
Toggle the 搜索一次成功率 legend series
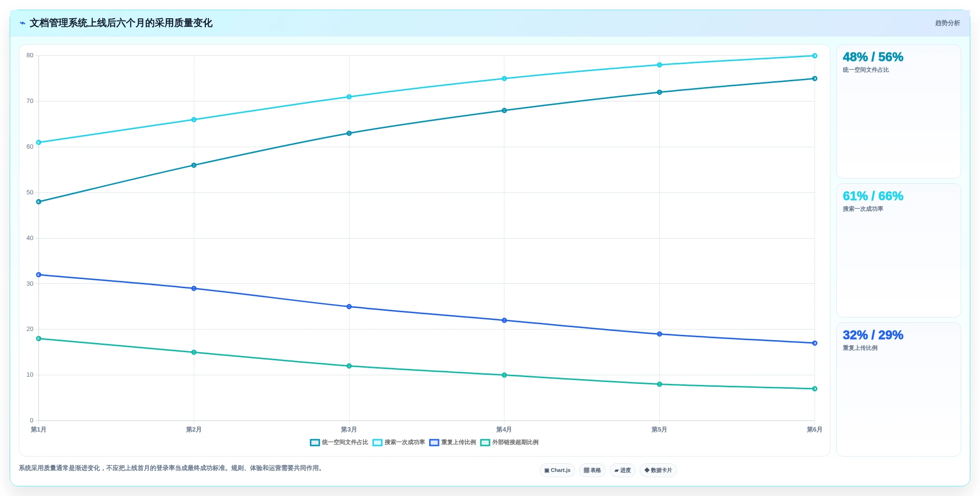[x=399, y=443]
